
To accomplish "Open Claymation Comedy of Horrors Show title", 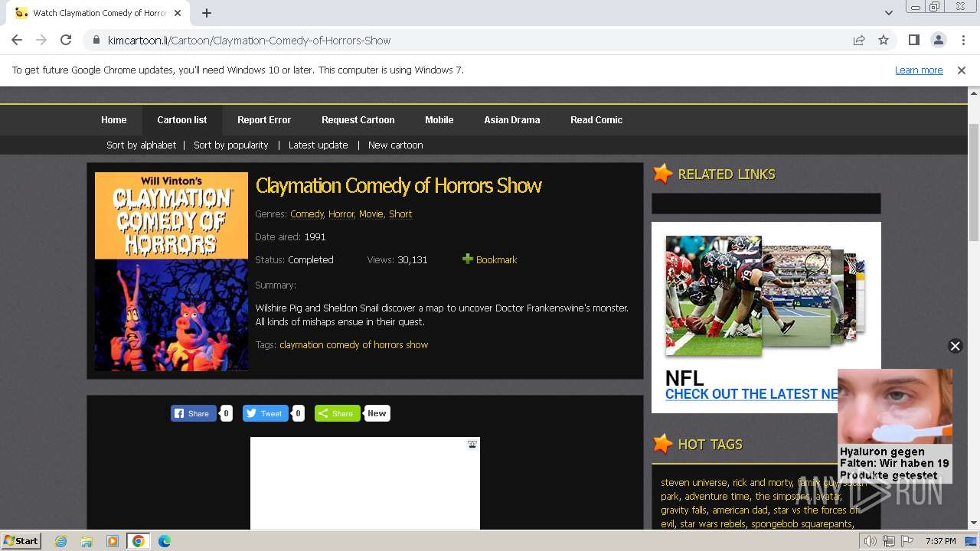I will 398,185.
